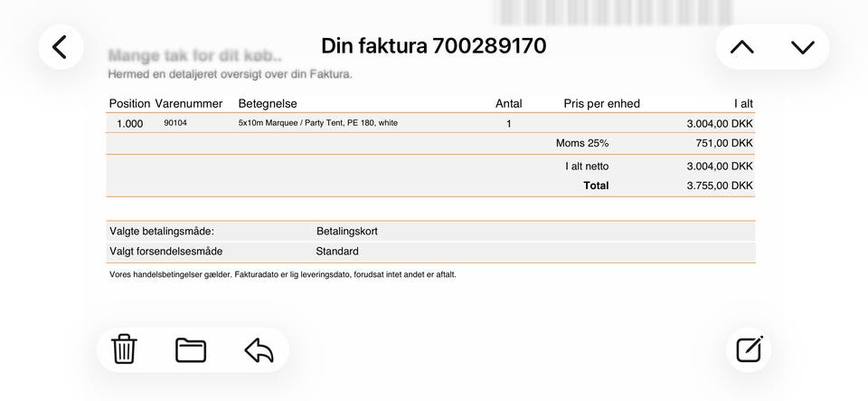This screenshot has height=401, width=868.
Task: Click the 'Betegnelse' column header
Action: [x=268, y=103]
